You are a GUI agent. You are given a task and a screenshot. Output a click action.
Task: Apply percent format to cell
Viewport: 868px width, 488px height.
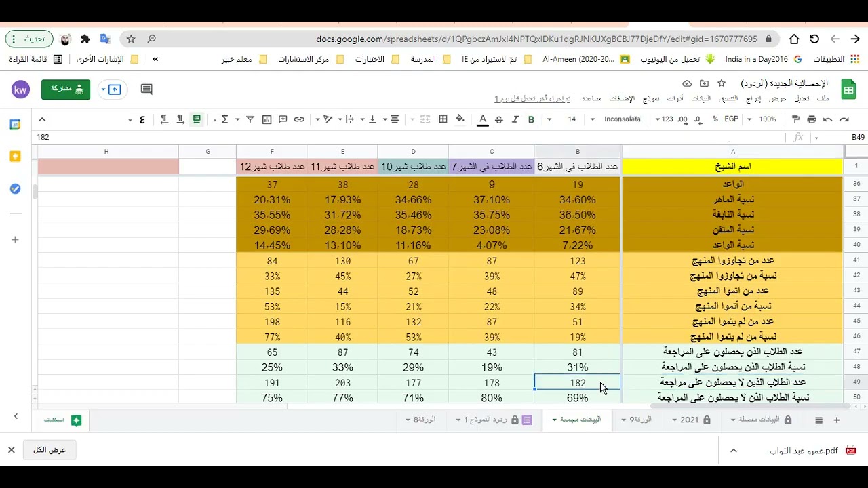715,119
